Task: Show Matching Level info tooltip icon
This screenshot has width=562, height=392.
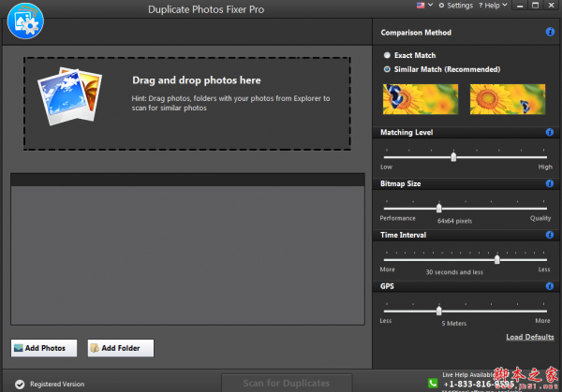Action: point(550,132)
